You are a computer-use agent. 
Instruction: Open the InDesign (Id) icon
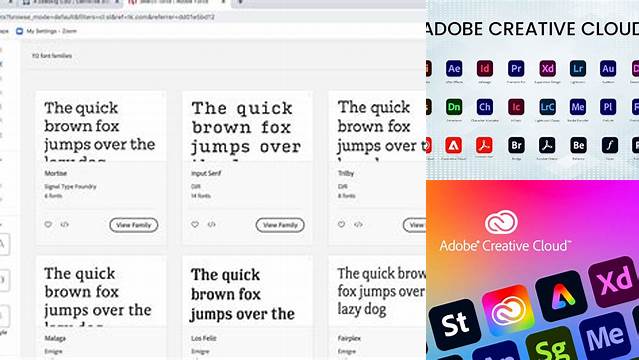(485, 69)
